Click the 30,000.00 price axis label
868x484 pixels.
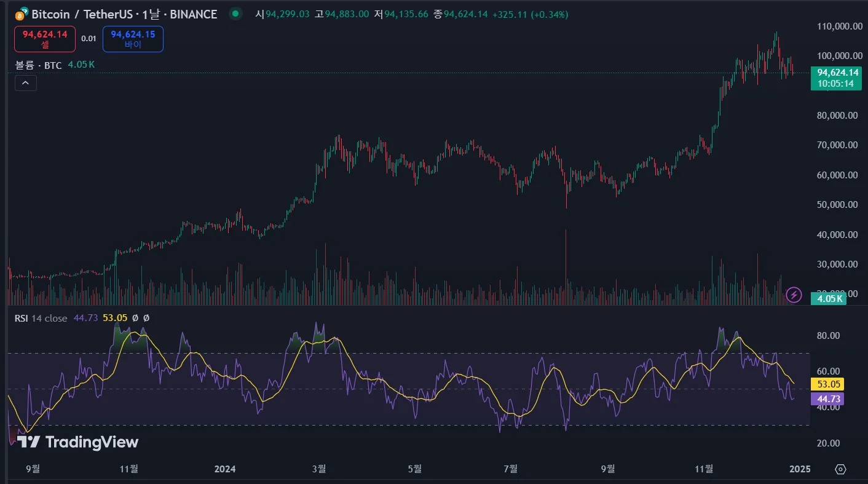837,264
